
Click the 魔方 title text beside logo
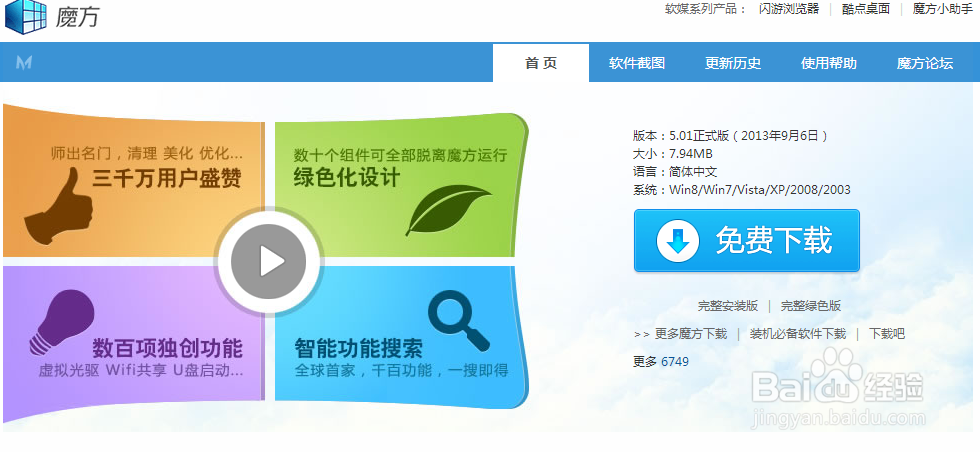coord(78,16)
